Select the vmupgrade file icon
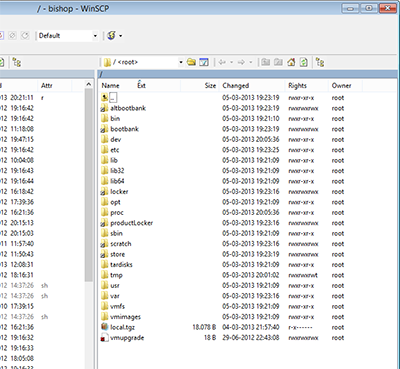The width and height of the screenshot is (400, 369). pos(105,338)
